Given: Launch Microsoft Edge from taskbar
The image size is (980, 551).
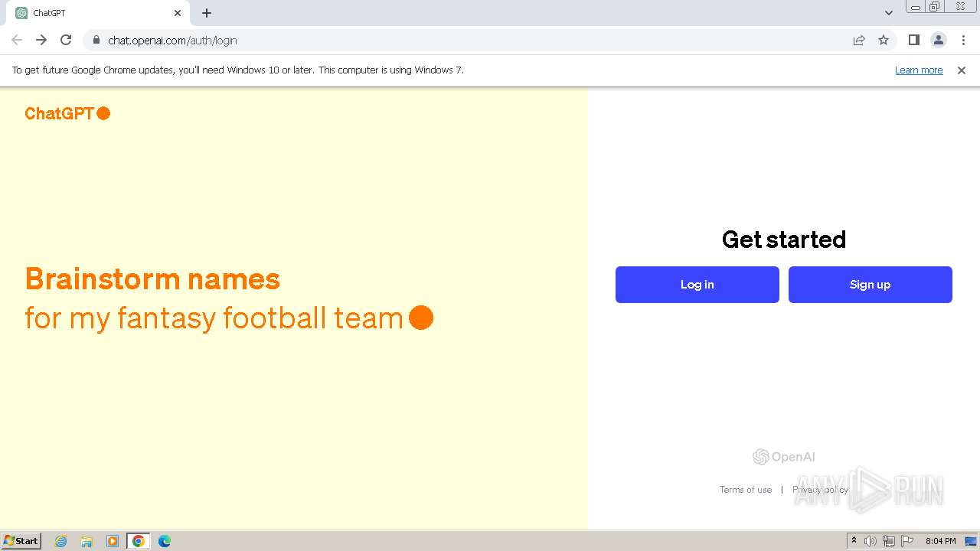Looking at the screenshot, I should click(x=165, y=541).
